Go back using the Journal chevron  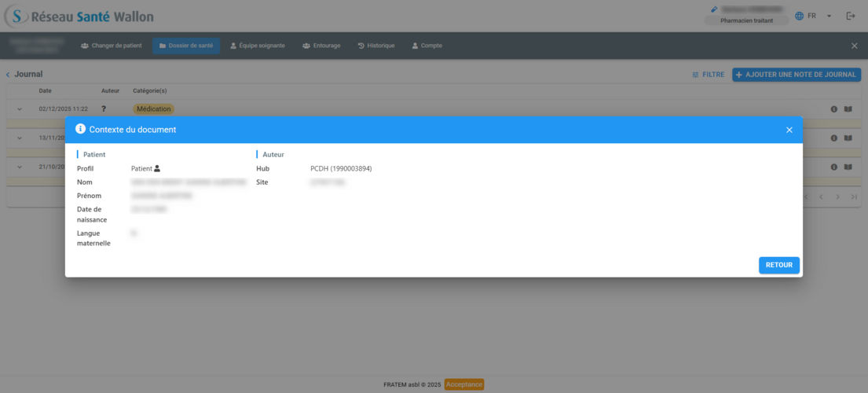pos(8,75)
